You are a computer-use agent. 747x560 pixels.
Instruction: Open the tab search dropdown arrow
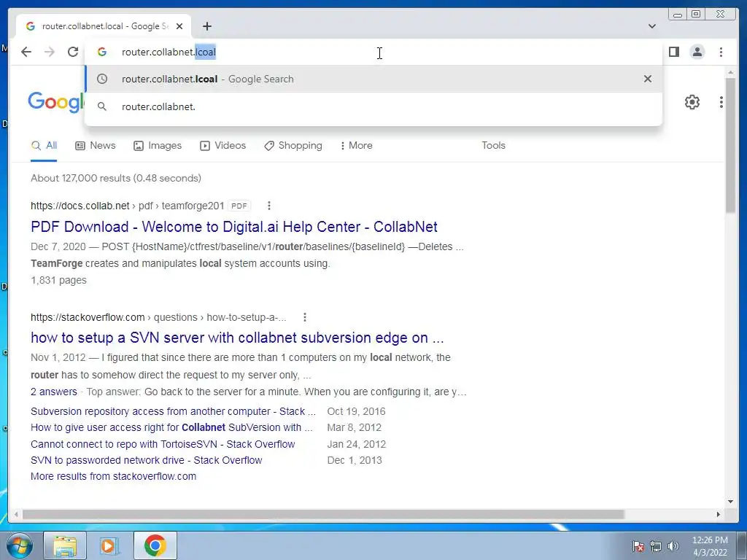(x=652, y=26)
